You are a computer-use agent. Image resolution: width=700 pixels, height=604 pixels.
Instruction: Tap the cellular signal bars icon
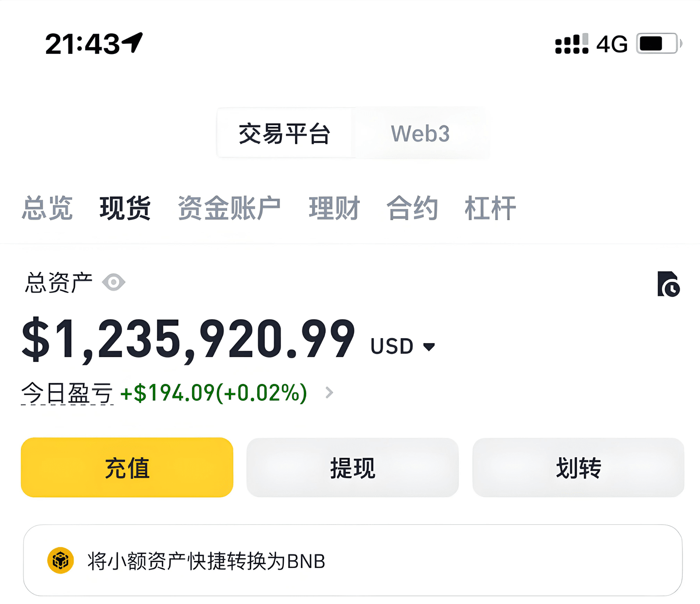tap(572, 44)
